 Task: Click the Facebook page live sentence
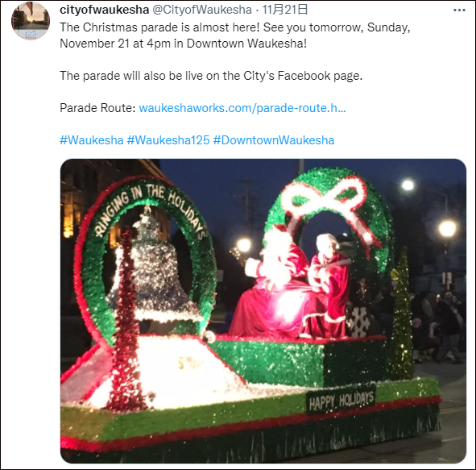(x=211, y=76)
